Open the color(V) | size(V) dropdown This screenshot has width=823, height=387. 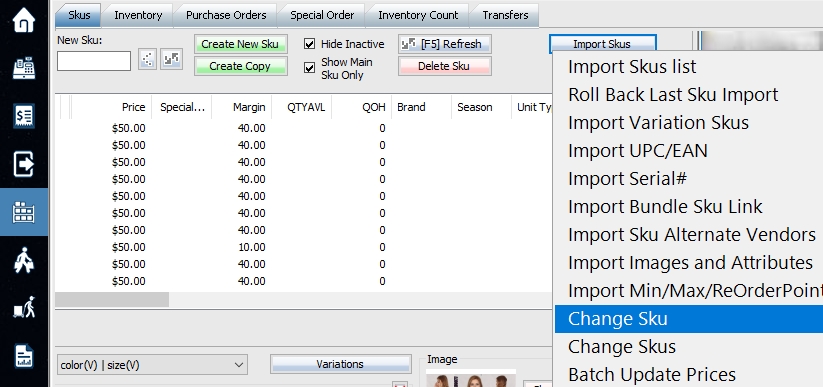(x=152, y=364)
